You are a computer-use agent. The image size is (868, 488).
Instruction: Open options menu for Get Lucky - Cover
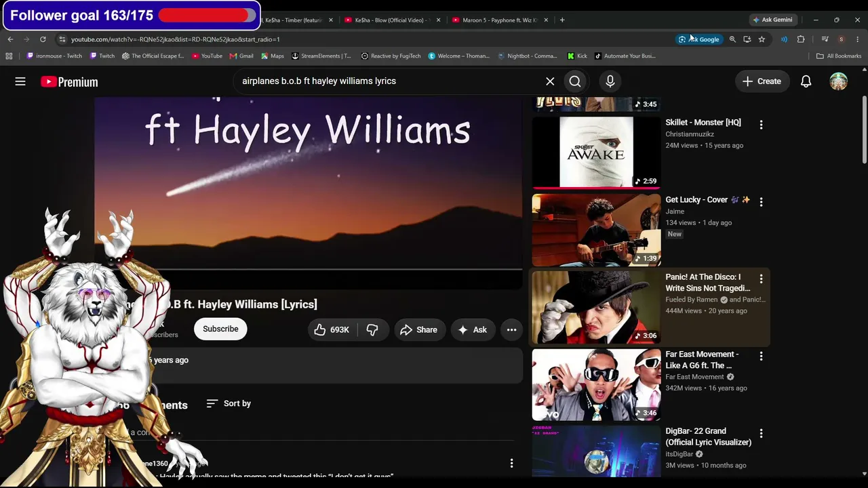[x=761, y=202]
